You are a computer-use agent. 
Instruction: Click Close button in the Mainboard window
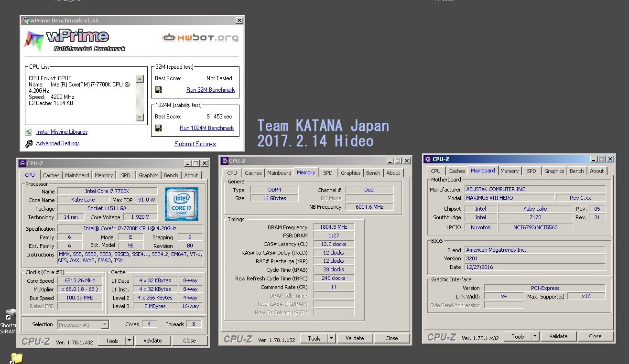595,336
